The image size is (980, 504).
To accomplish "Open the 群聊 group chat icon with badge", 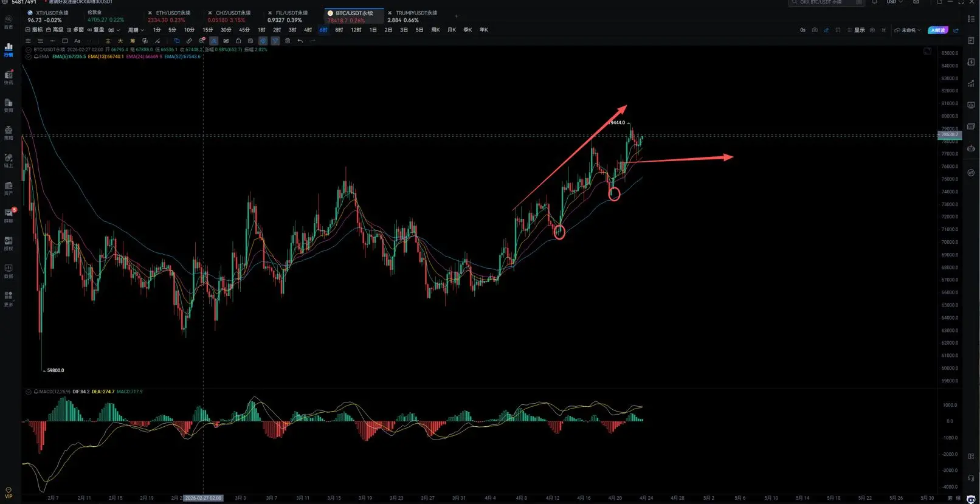I will [x=9, y=215].
